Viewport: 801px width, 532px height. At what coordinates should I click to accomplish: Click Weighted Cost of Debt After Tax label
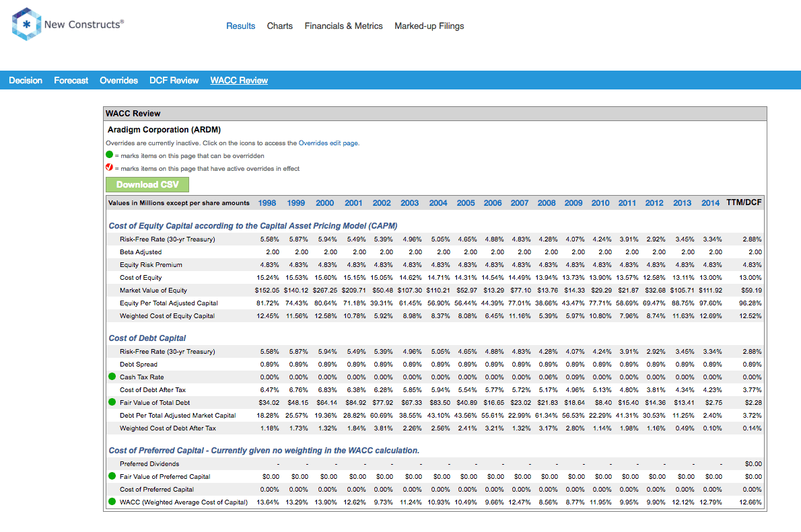[x=168, y=428]
